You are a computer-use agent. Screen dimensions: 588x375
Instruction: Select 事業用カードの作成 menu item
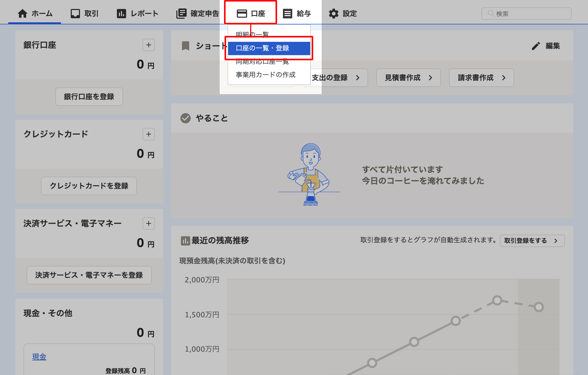[x=266, y=75]
